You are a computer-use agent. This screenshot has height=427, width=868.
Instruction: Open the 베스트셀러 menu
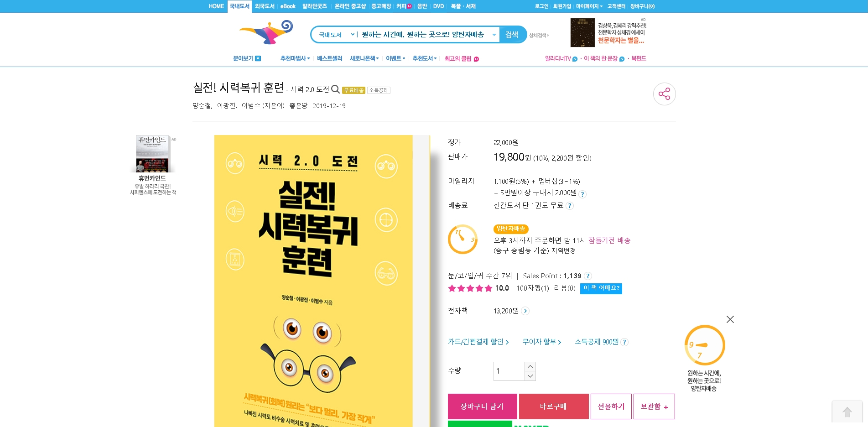[329, 58]
